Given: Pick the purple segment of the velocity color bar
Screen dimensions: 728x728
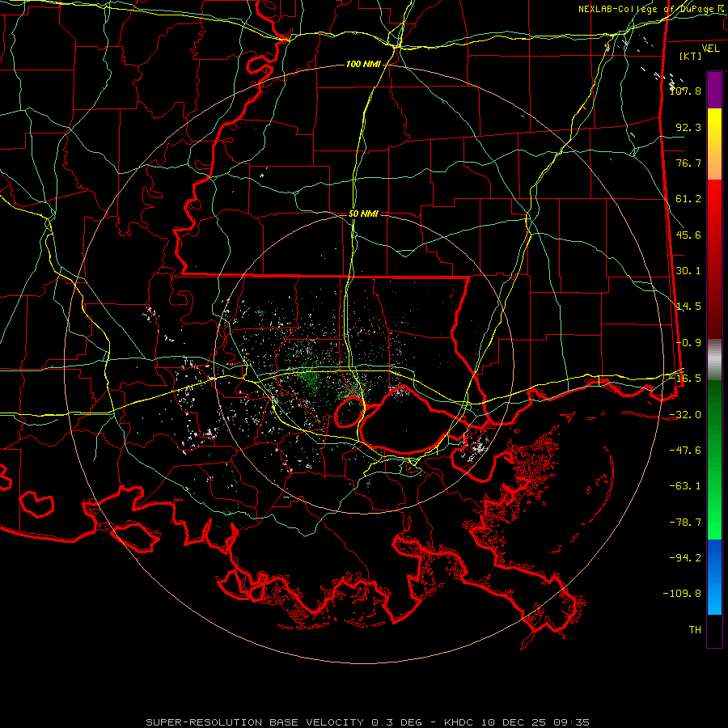Looking at the screenshot, I should tap(714, 90).
